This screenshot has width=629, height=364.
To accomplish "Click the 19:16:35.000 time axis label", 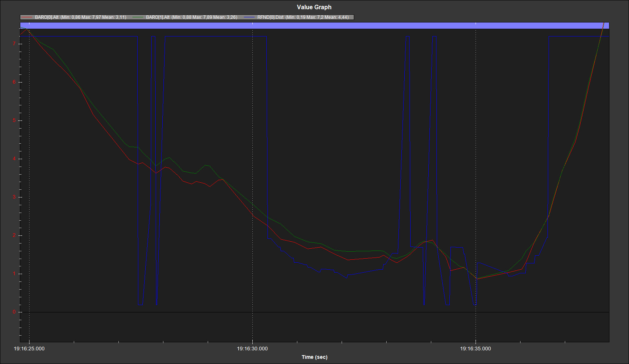I will pyautogui.click(x=476, y=349).
